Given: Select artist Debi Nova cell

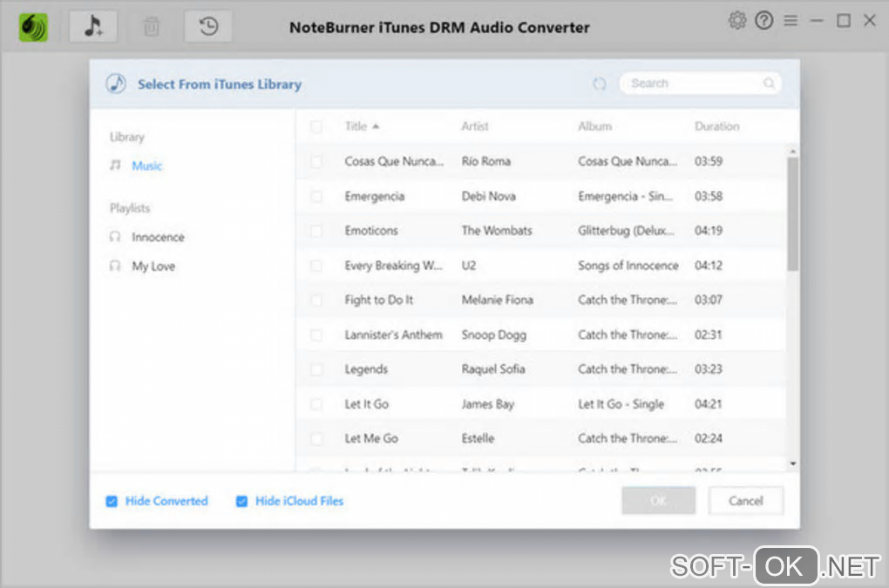Looking at the screenshot, I should (x=489, y=196).
